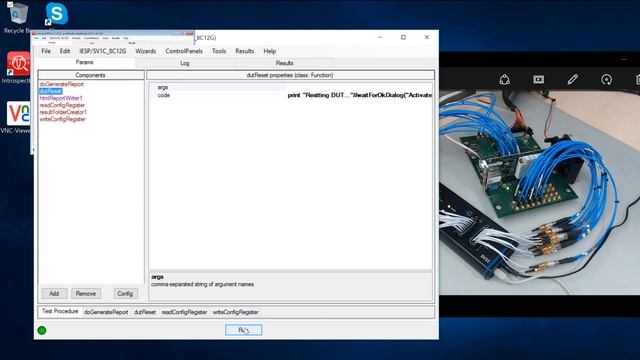Select htmlReportWriter1 component
This screenshot has height=360, width=640.
(x=61, y=98)
